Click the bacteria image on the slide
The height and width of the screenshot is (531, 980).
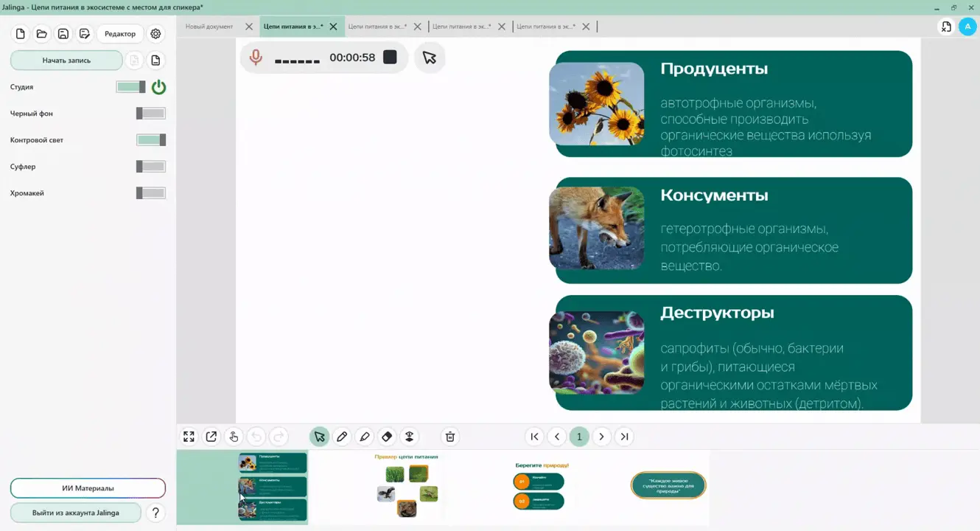coord(597,352)
